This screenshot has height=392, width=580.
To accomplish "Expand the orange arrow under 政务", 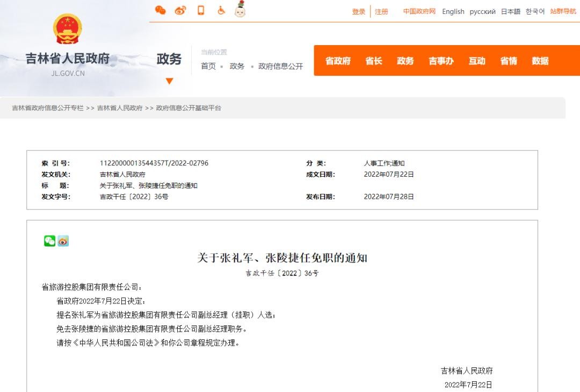I will [x=169, y=81].
